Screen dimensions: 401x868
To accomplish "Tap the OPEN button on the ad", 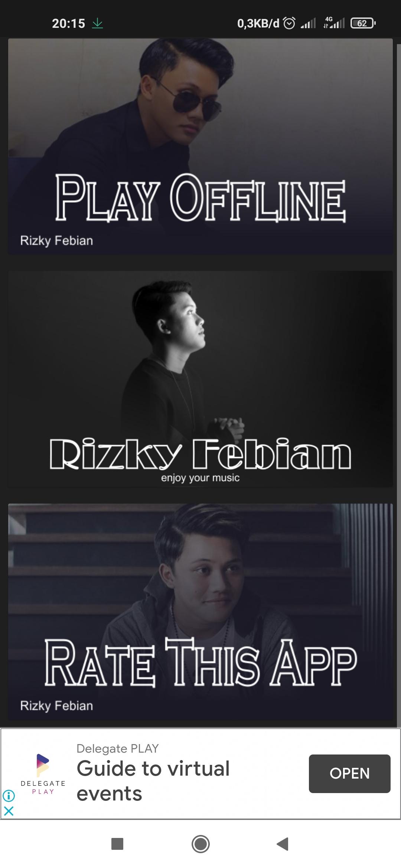I will tap(349, 773).
